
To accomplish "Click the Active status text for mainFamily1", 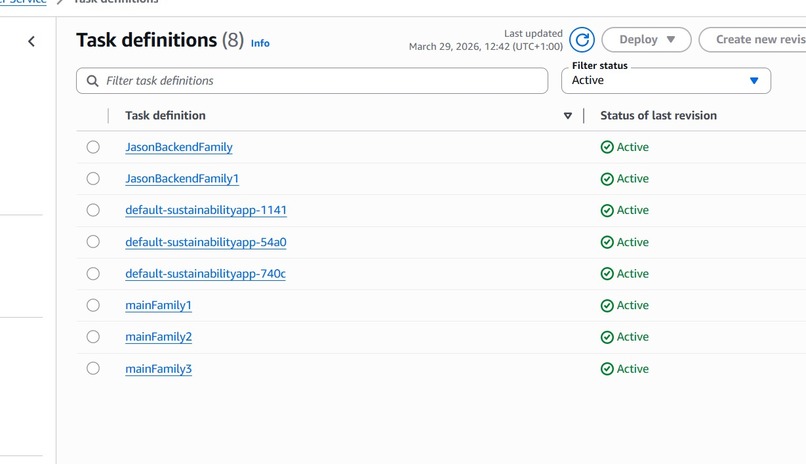I will coord(633,305).
